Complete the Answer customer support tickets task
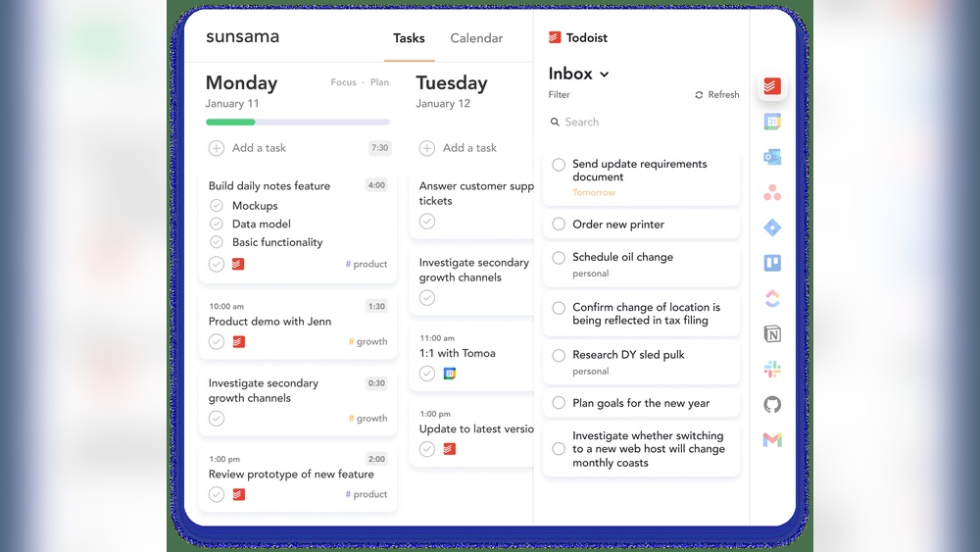The height and width of the screenshot is (552, 980). (x=427, y=222)
